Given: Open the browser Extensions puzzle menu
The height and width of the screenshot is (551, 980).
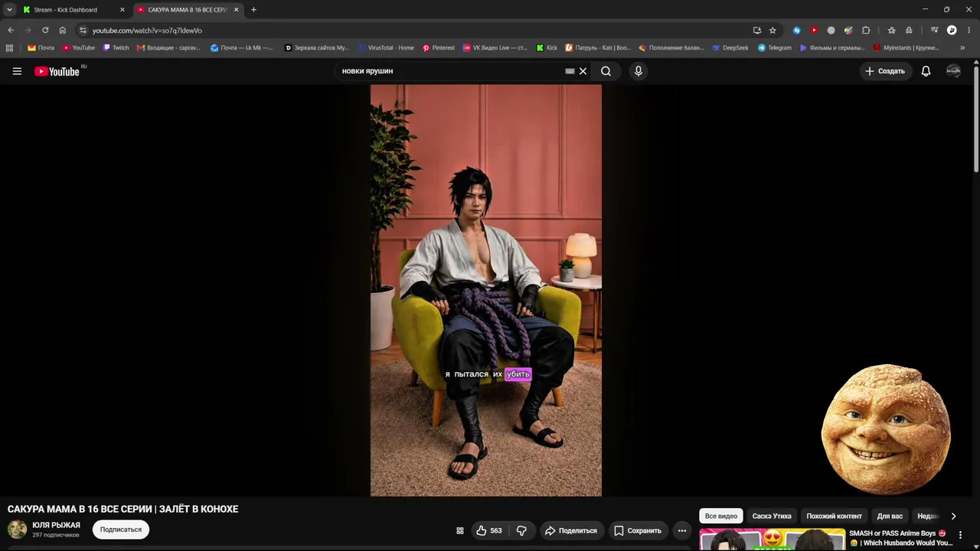Looking at the screenshot, I should coord(866,31).
